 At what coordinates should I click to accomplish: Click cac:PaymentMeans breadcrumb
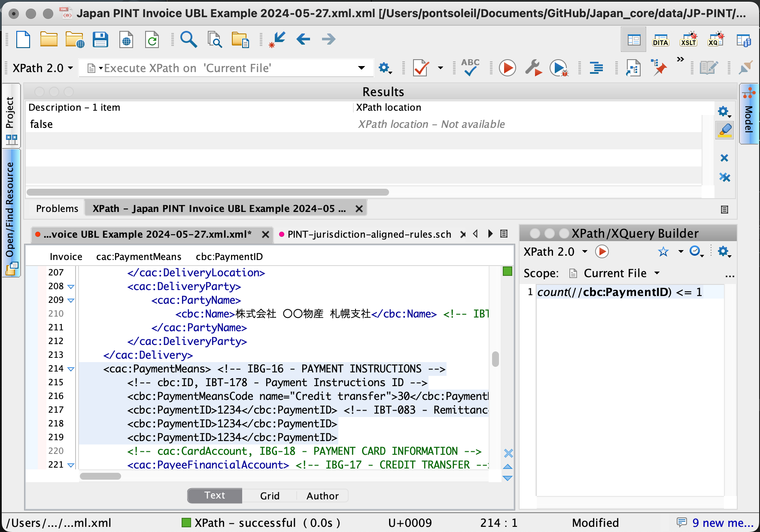coord(139,257)
